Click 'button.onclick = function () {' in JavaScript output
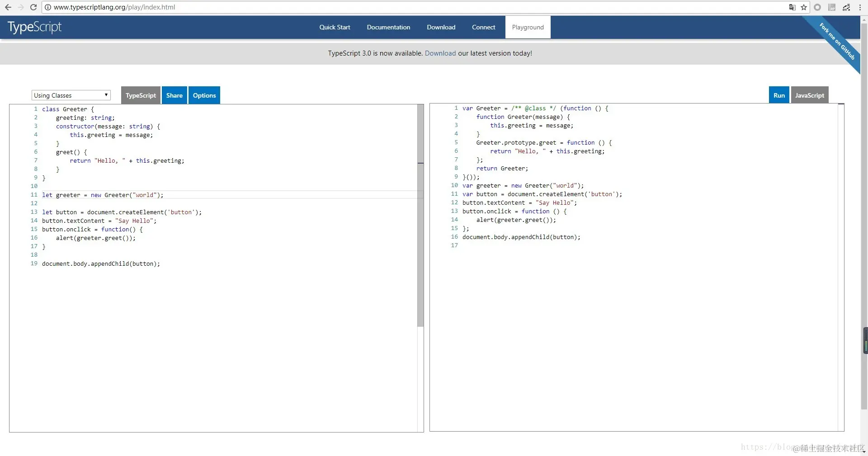 pos(514,211)
